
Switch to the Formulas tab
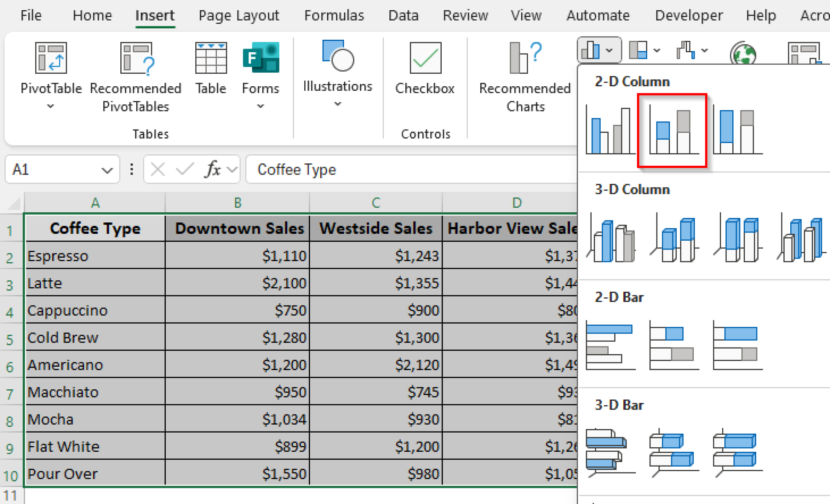[x=334, y=15]
